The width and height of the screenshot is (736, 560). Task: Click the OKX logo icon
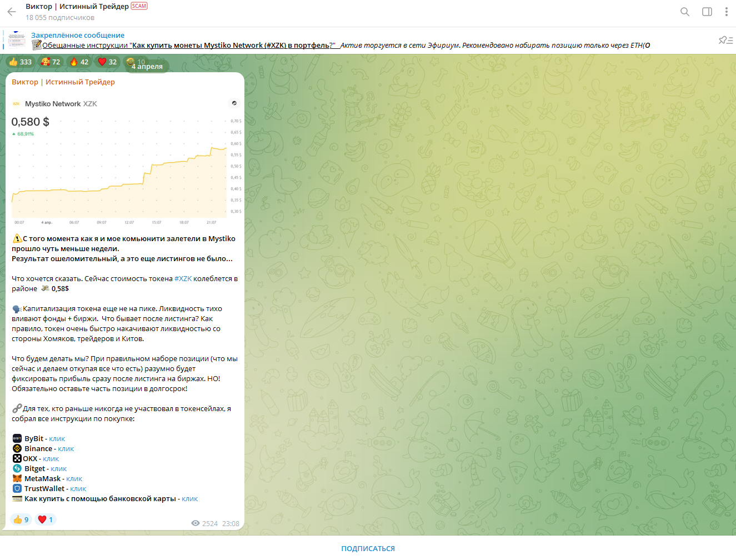pos(17,458)
